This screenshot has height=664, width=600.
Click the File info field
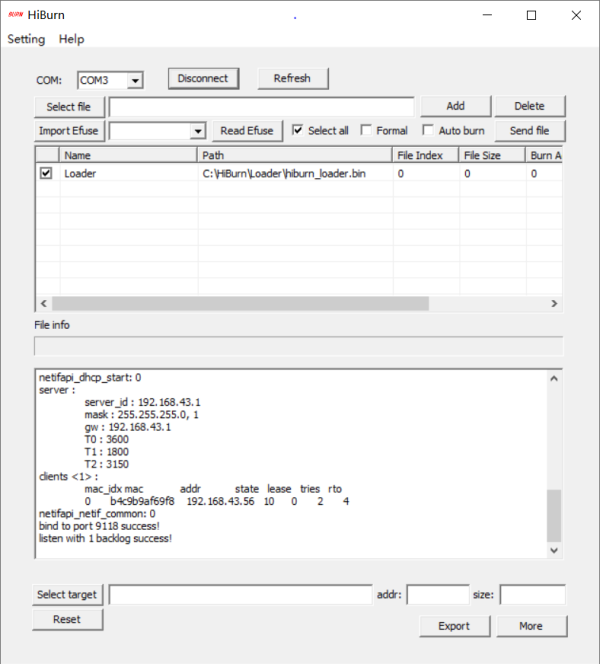coord(299,346)
